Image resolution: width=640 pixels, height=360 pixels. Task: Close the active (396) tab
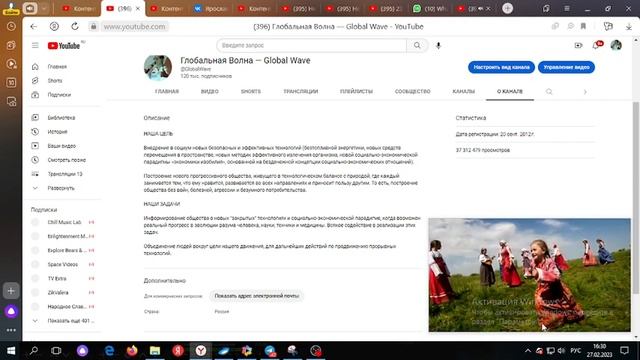coord(138,8)
